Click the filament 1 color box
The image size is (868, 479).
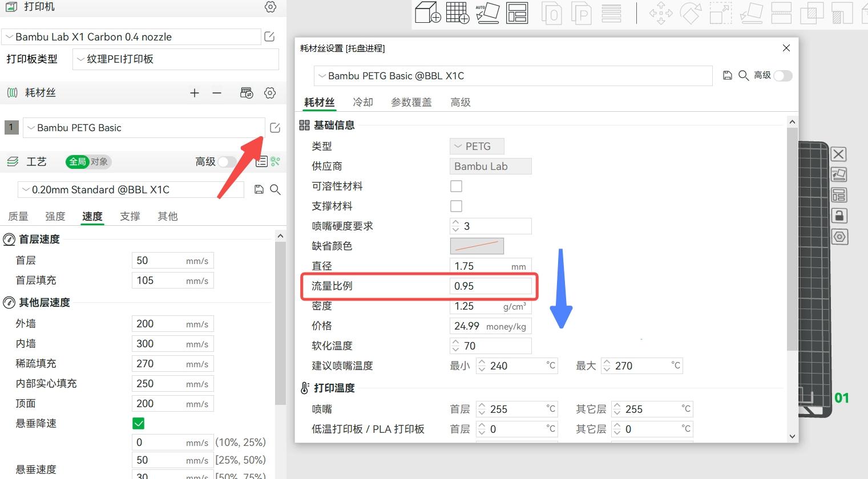pyautogui.click(x=11, y=127)
